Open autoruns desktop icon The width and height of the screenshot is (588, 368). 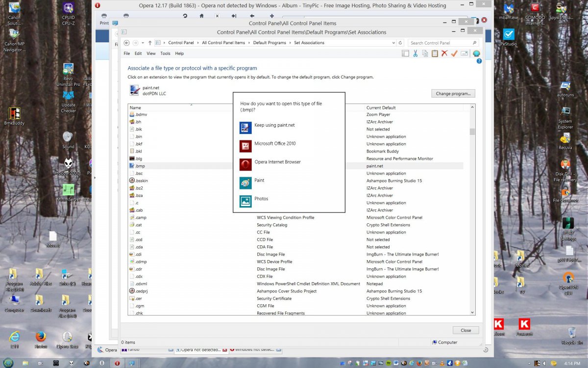tap(565, 88)
